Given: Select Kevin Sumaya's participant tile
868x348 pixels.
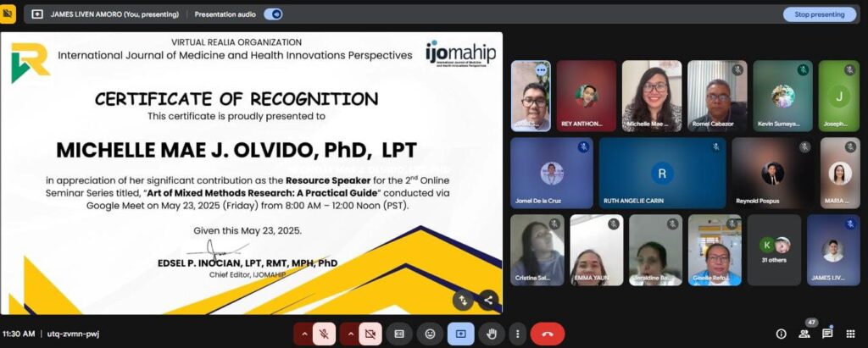Looking at the screenshot, I should click(782, 96).
